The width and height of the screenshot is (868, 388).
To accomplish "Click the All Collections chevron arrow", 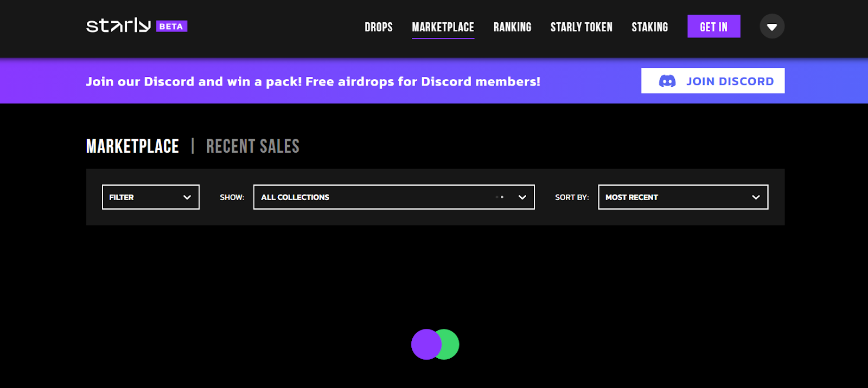I will point(522,197).
